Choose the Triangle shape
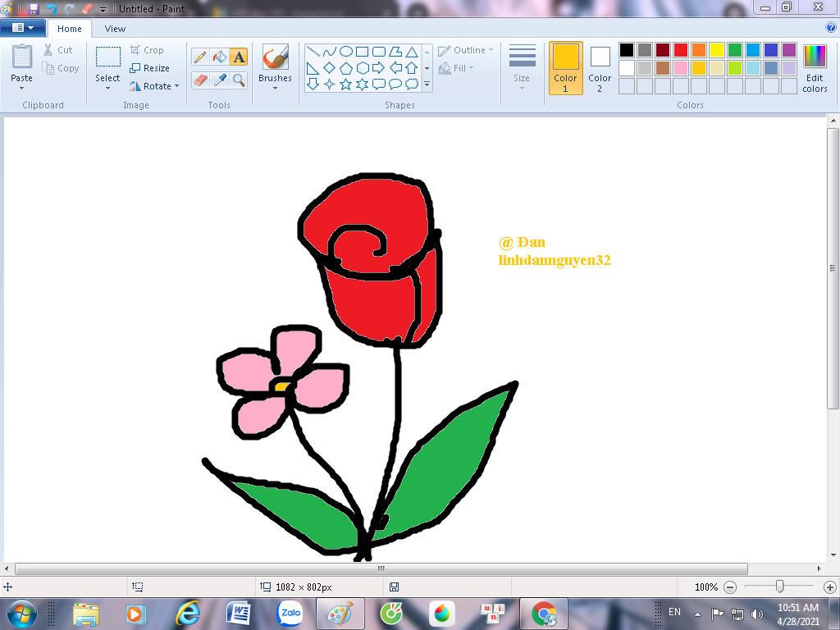Image resolution: width=840 pixels, height=630 pixels. [x=412, y=52]
